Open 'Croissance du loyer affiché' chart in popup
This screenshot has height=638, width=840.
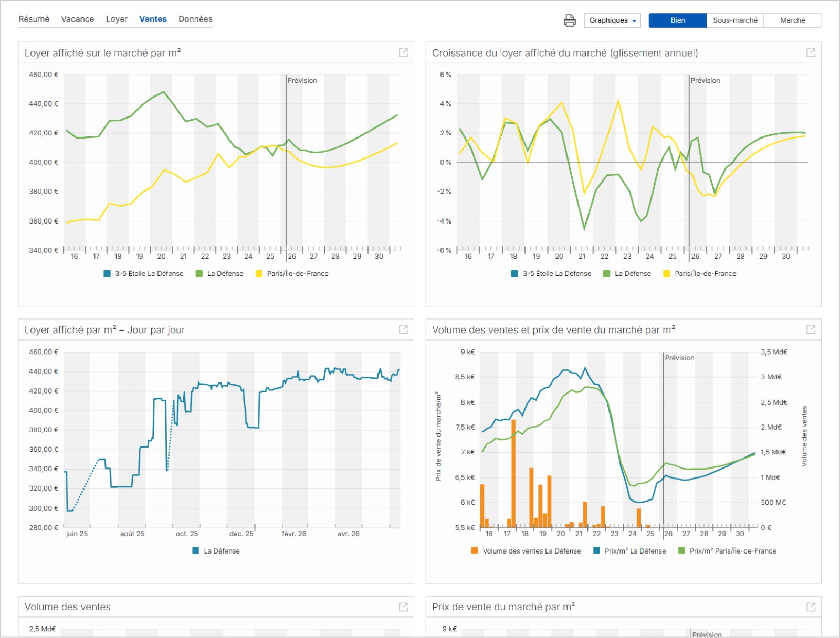coord(811,52)
